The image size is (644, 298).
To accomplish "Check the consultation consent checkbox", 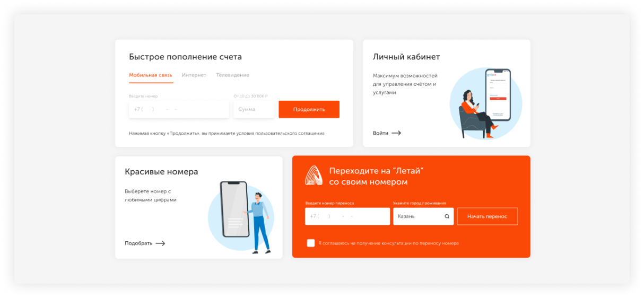I will (x=311, y=243).
